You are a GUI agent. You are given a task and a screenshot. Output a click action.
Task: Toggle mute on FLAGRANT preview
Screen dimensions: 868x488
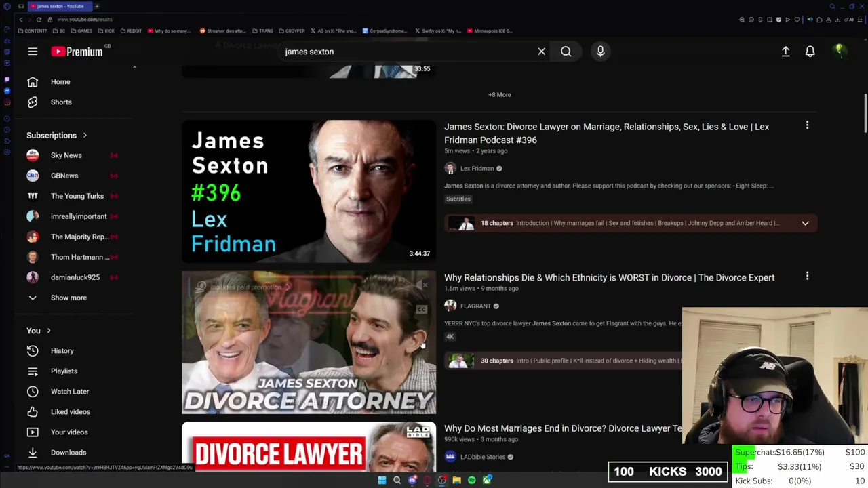click(421, 286)
